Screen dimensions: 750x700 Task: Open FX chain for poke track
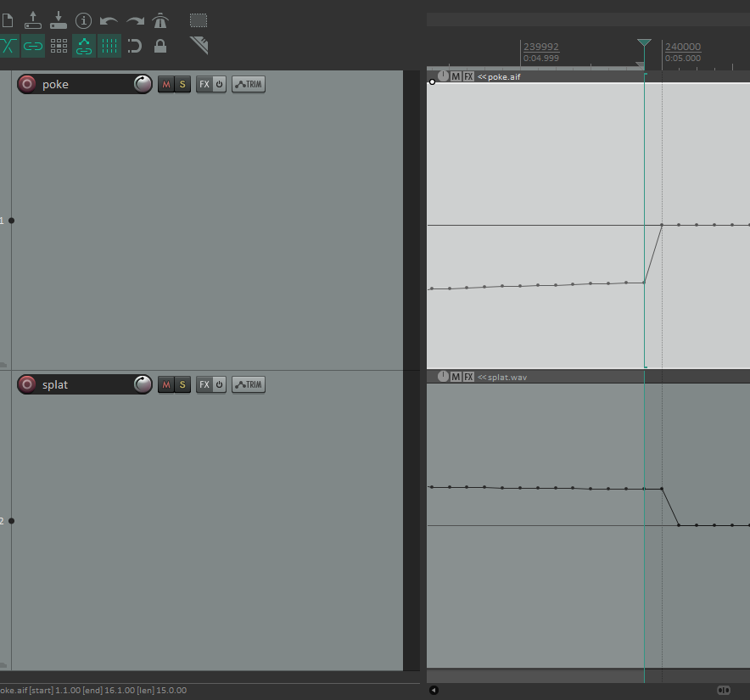tap(204, 84)
